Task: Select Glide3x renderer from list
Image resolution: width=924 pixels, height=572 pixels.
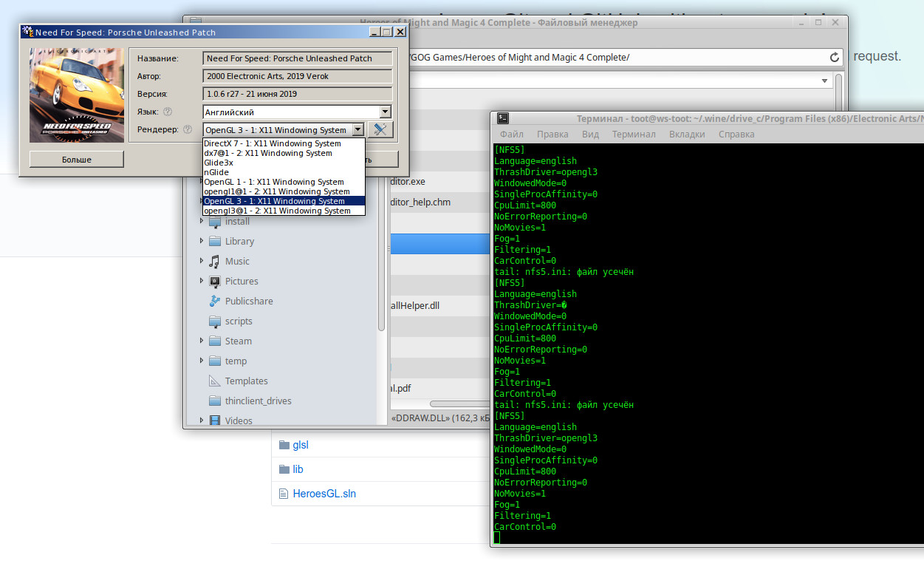Action: [x=219, y=163]
